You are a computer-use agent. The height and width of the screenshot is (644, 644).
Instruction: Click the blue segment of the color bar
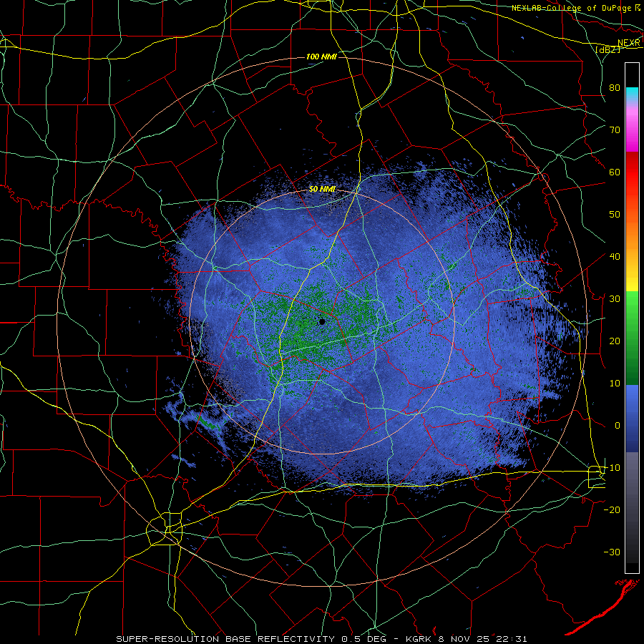[632, 417]
